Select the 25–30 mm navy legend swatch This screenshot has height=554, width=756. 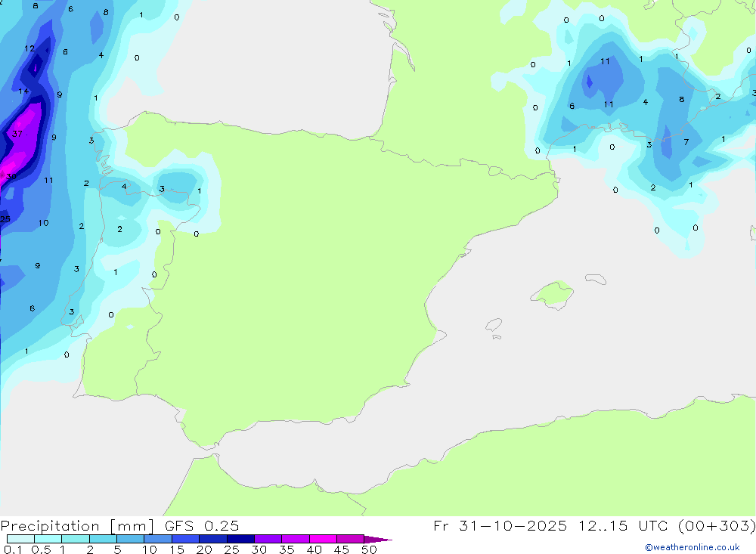coord(240,539)
